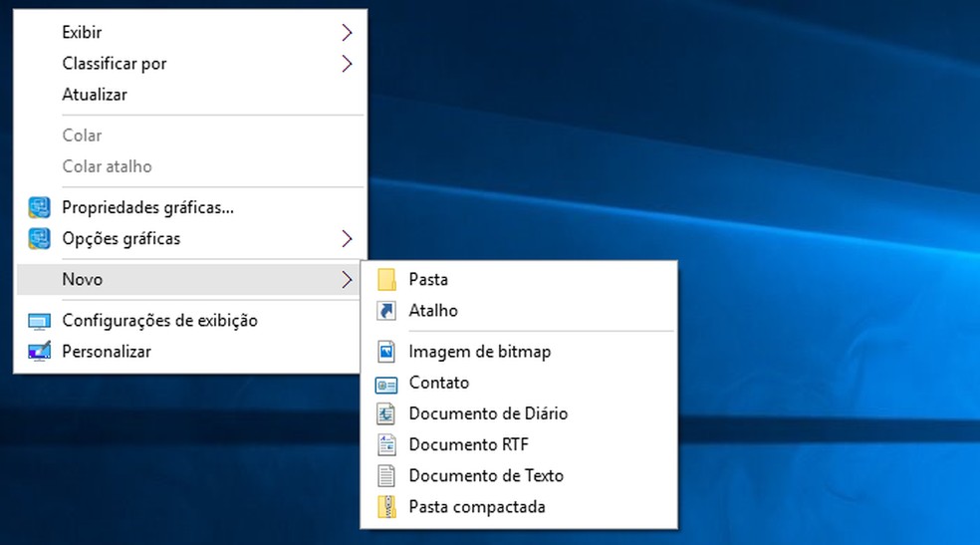Click the Novo submenu chevron
Image resolution: width=980 pixels, height=545 pixels.
347,280
